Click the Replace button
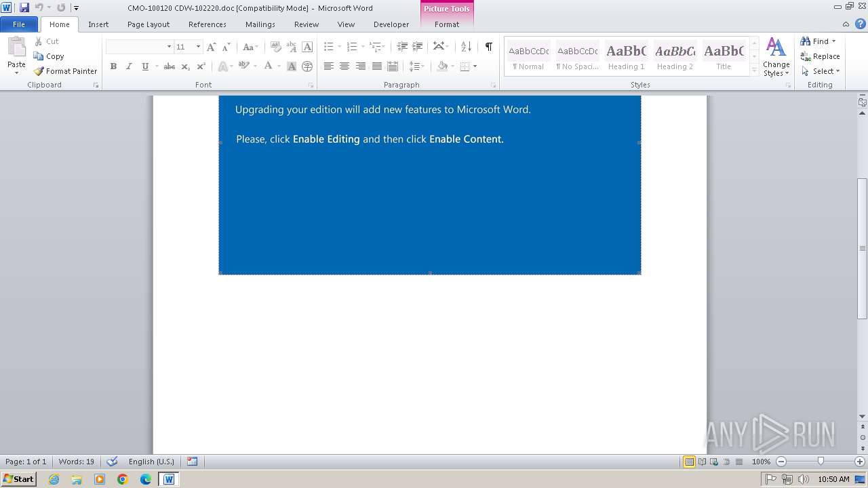Screen dimensions: 868x488 (820, 56)
